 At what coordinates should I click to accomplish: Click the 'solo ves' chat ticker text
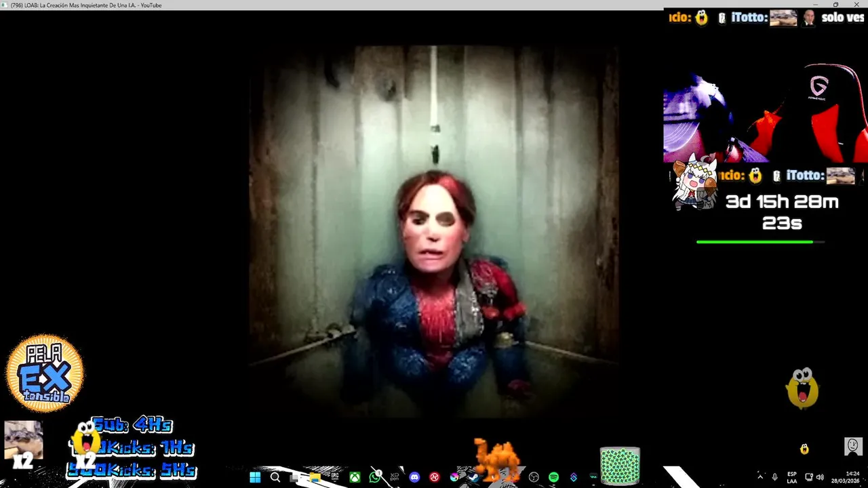[x=843, y=18]
